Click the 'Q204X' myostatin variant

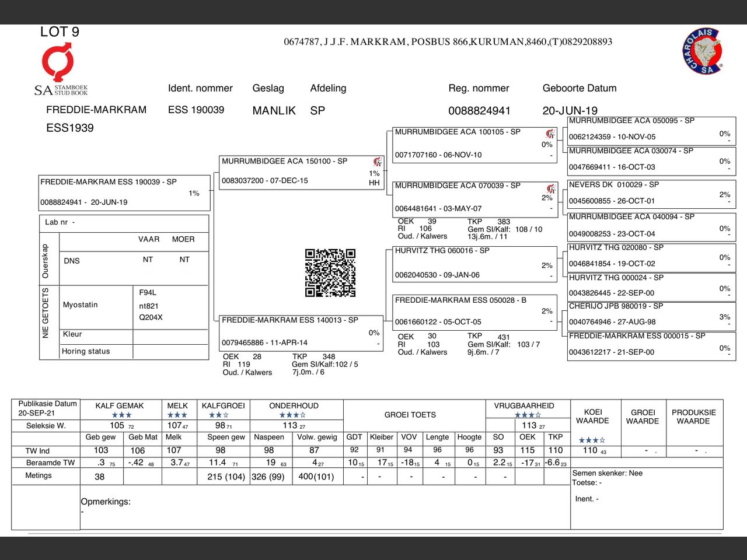coord(151,317)
